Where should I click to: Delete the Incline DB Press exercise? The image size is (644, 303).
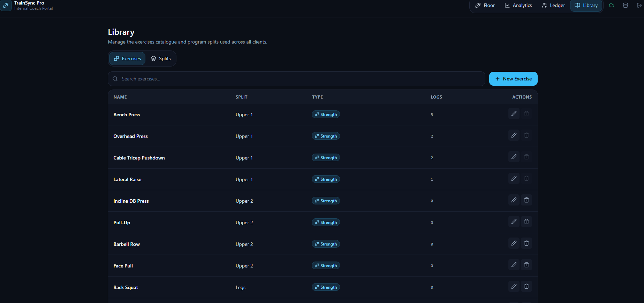pos(526,200)
